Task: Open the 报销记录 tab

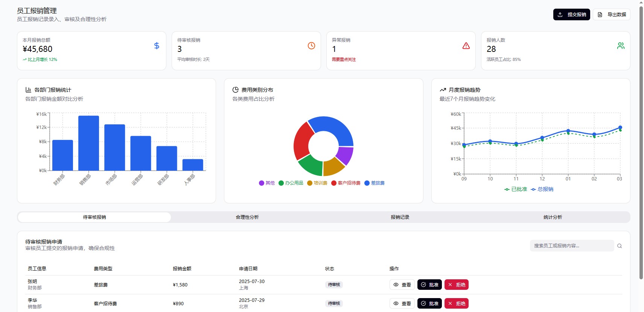Action: point(400,217)
